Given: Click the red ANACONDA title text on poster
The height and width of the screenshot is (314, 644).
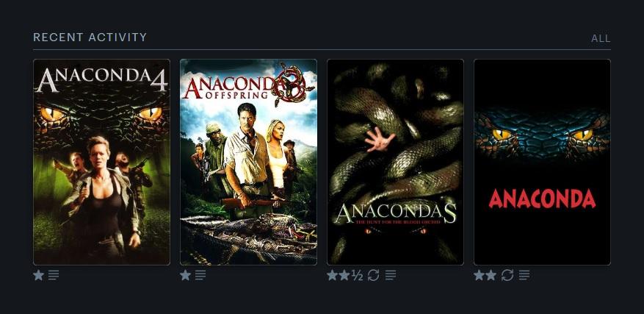Looking at the screenshot, I should (x=542, y=199).
